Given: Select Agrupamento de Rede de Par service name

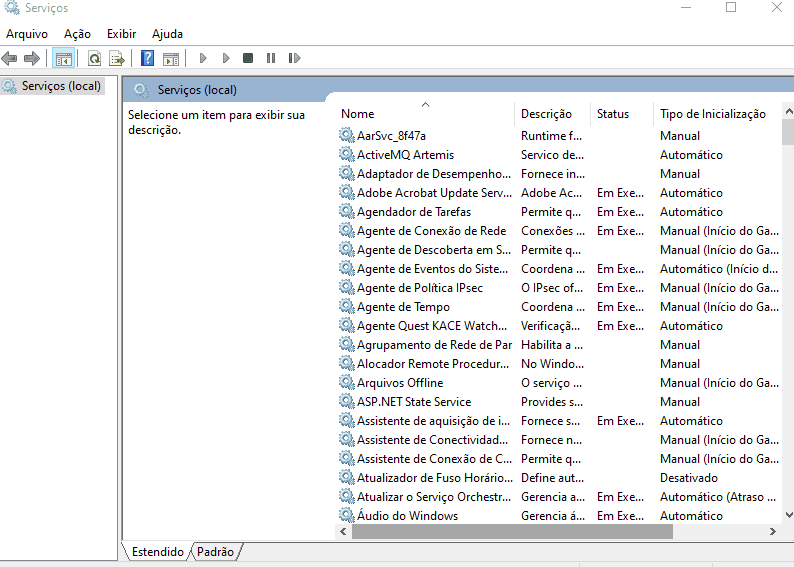Looking at the screenshot, I should 434,345.
